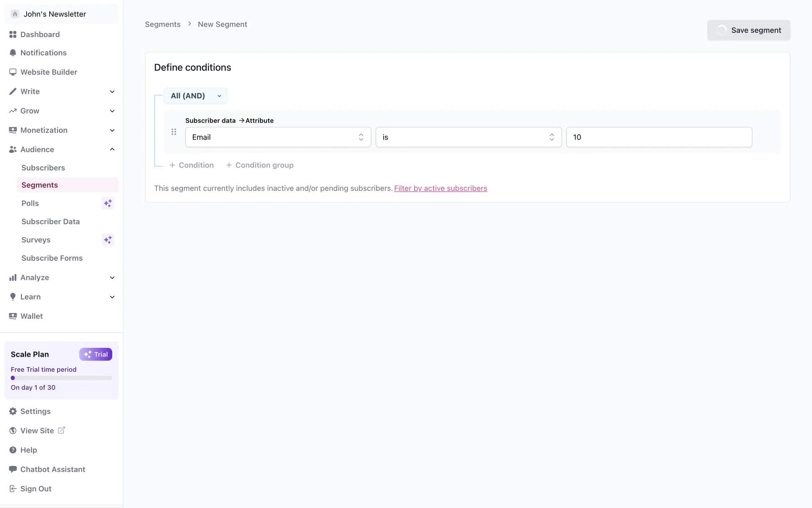The image size is (812, 508).
Task: Open the Email attribute dropdown
Action: point(278,137)
